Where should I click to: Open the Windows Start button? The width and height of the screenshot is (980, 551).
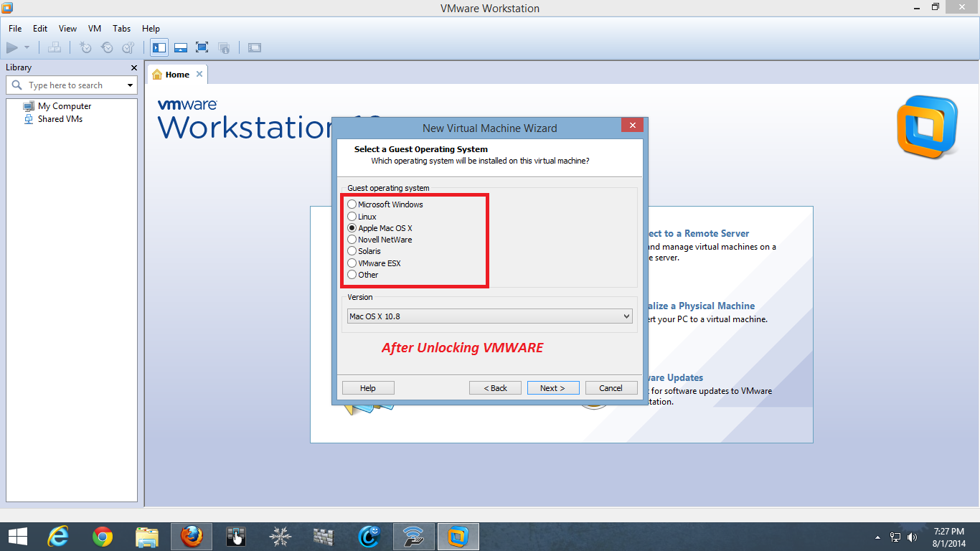17,537
